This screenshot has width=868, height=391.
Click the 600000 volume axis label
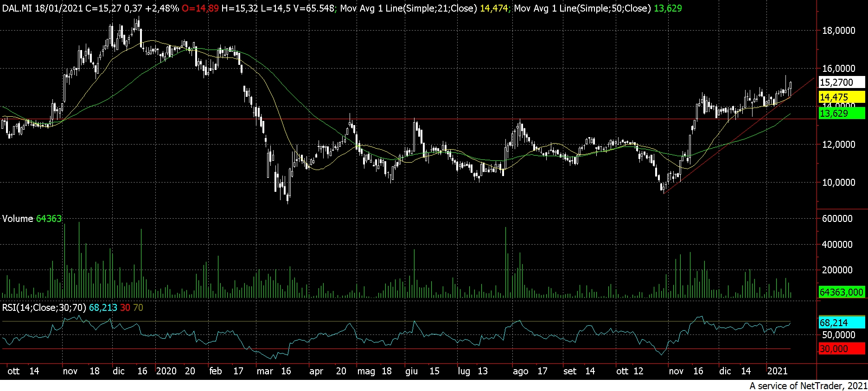coord(837,219)
